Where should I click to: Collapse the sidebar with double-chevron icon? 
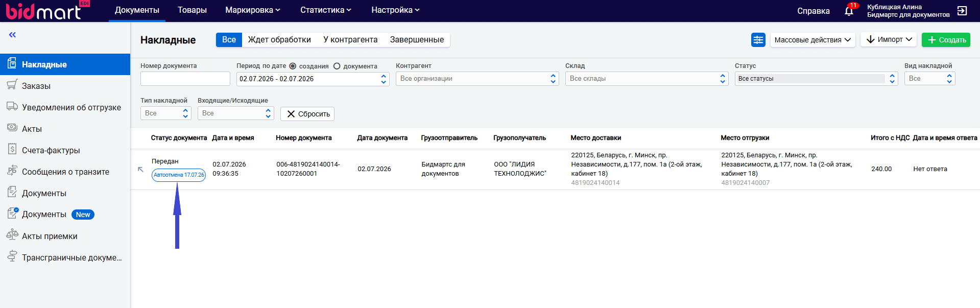click(x=12, y=35)
